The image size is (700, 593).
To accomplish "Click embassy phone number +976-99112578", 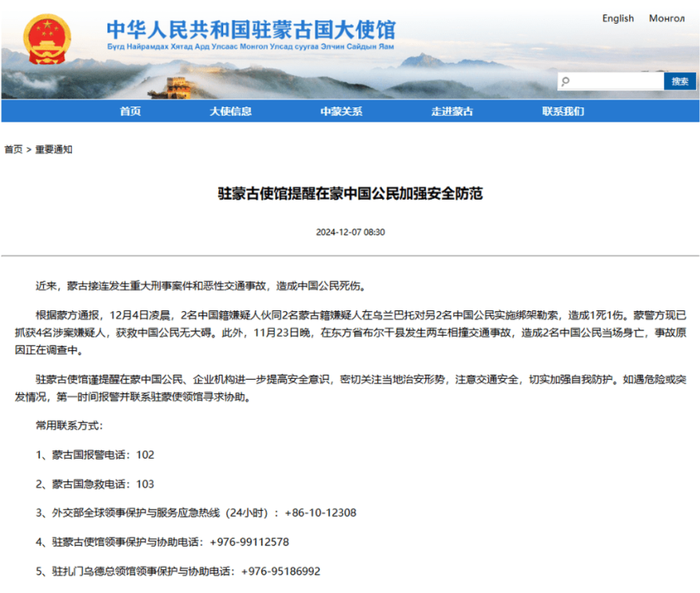I will pos(248,542).
